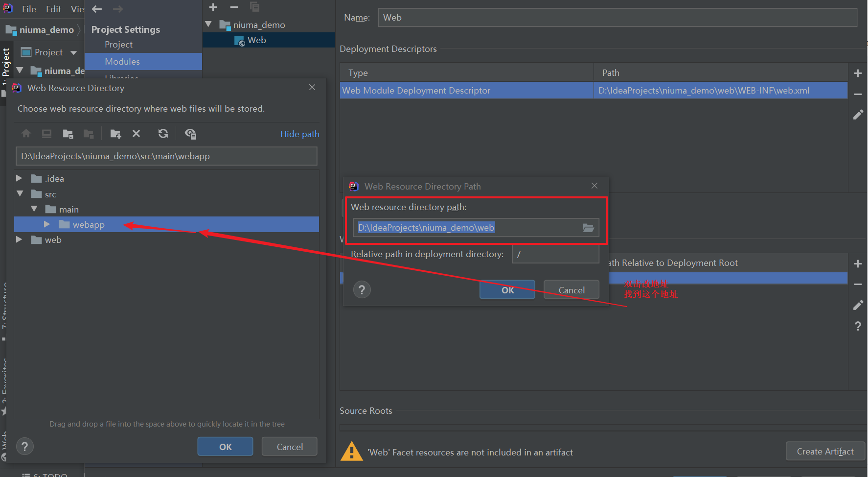This screenshot has width=868, height=477.
Task: Click add (+) icon for Web Resource Directories
Action: click(x=858, y=264)
